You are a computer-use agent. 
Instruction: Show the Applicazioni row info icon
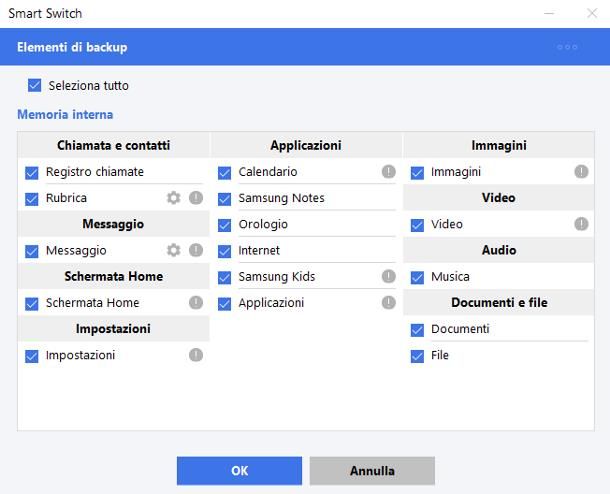389,302
